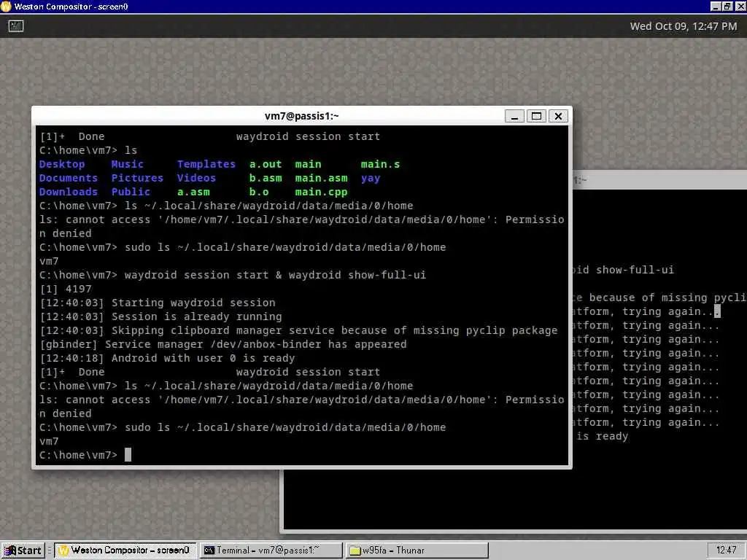Click 'show-full-ui' text in background terminal
This screenshot has width=747, height=560.
[x=635, y=270]
